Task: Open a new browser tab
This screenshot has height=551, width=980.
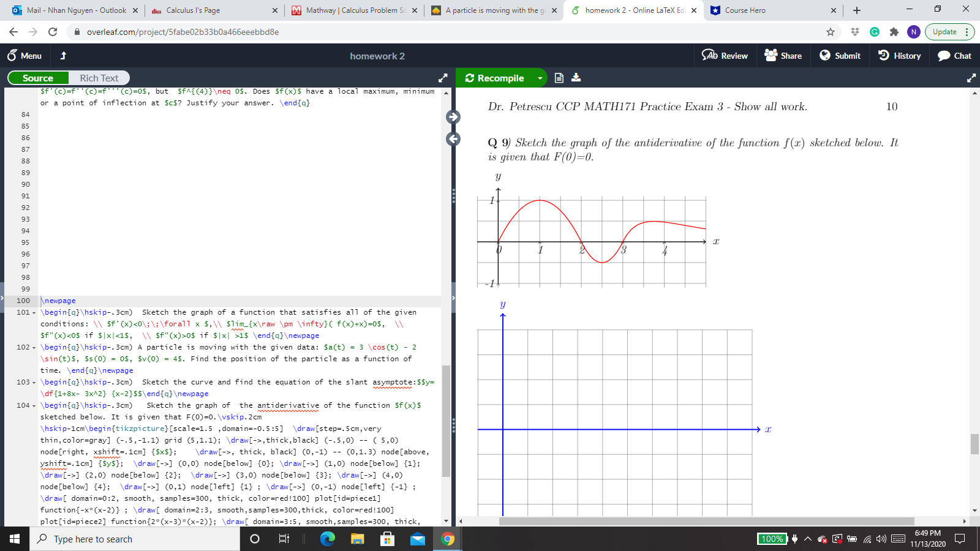Action: (856, 10)
